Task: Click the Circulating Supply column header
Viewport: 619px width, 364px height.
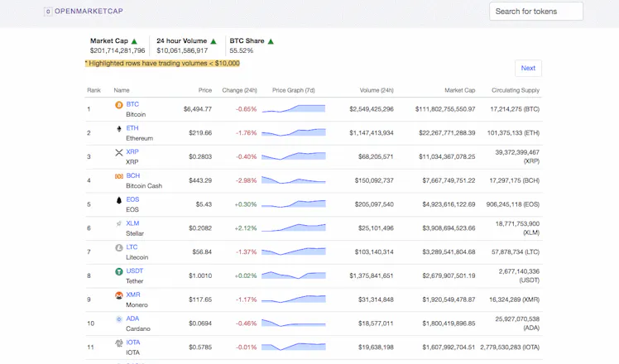Action: (x=516, y=90)
